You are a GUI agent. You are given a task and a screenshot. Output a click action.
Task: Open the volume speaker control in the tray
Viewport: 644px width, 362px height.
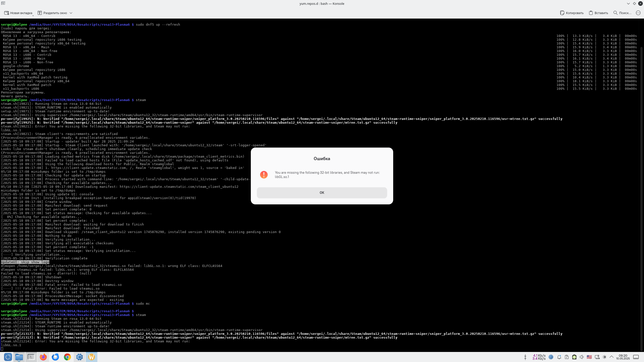tap(582, 357)
